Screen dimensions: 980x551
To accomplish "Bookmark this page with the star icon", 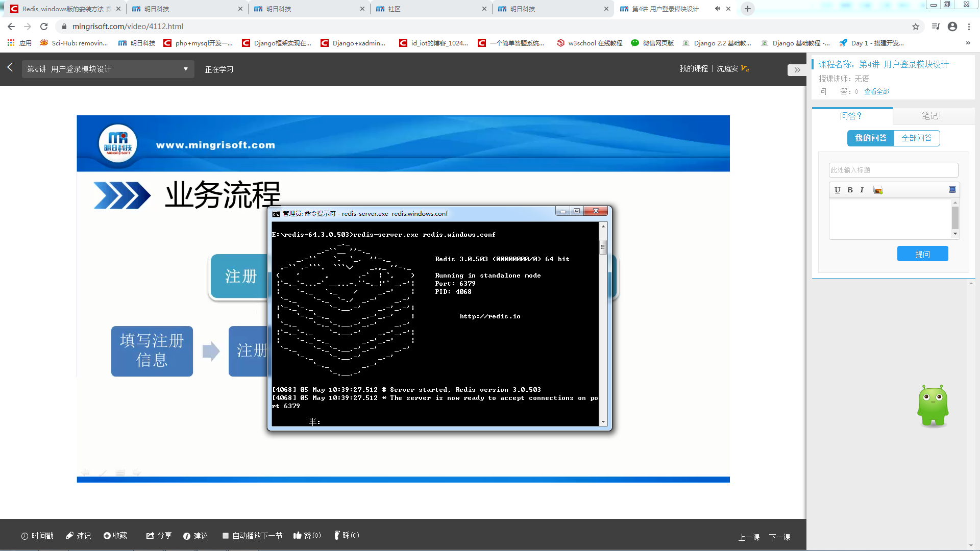I will click(916, 27).
